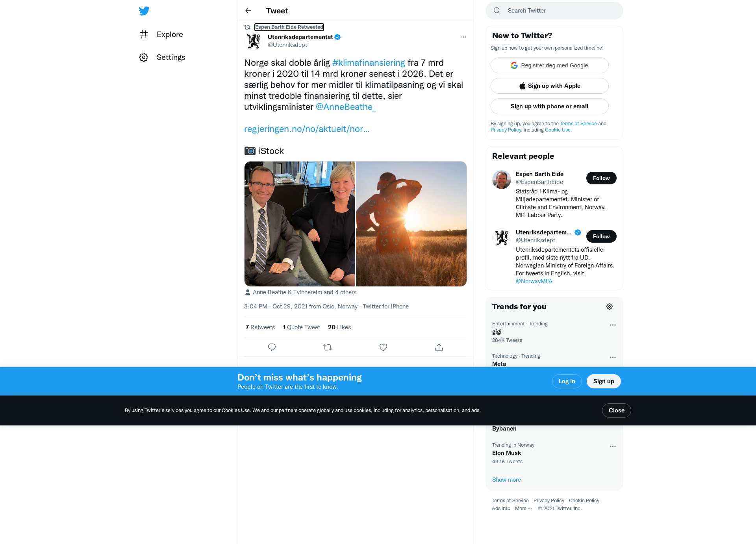The width and height of the screenshot is (756, 544).
Task: Open options for Elon Musk trend
Action: [x=613, y=446]
